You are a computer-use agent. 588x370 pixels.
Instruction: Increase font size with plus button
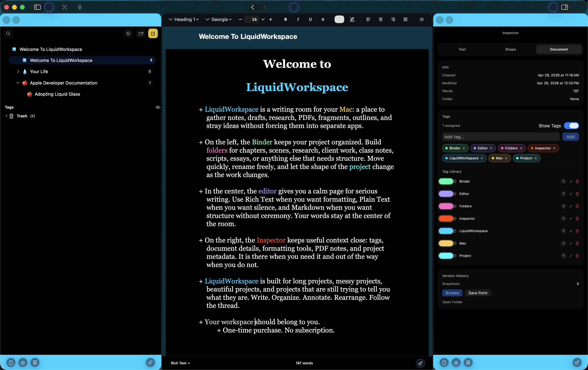271,19
